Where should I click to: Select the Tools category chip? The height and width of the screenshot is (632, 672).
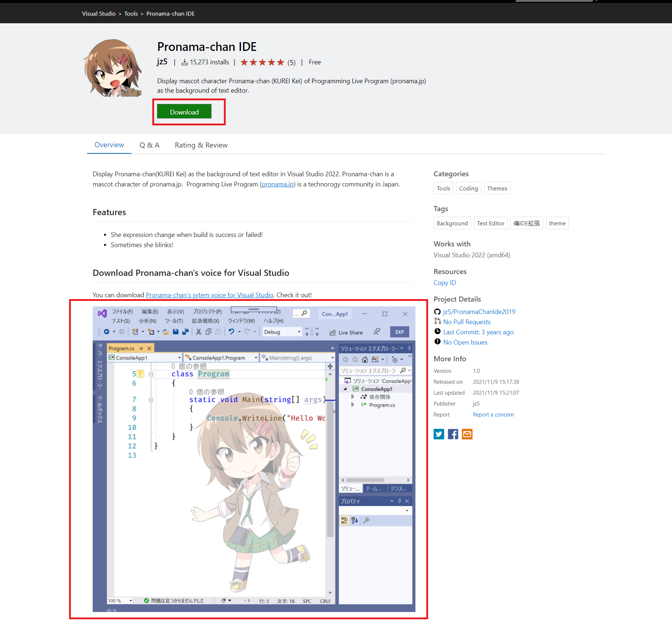point(443,188)
